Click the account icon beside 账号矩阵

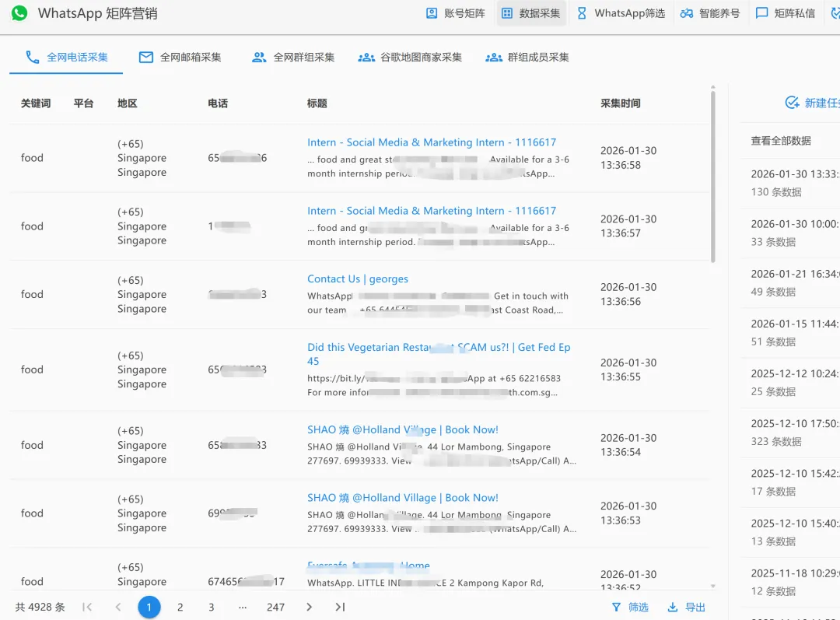click(x=431, y=13)
